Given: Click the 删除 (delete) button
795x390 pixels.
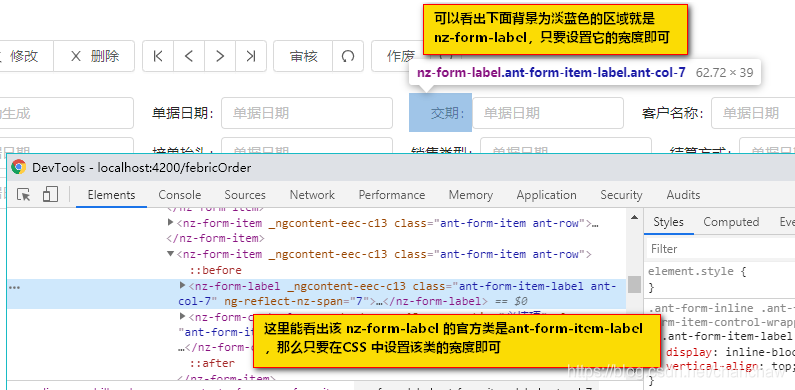Looking at the screenshot, I should click(x=94, y=56).
